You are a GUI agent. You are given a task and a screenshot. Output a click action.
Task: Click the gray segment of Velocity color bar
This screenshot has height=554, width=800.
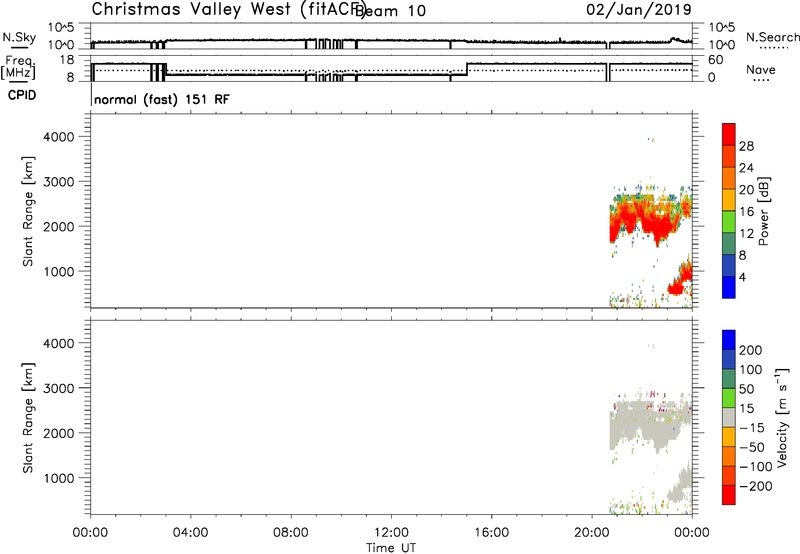point(729,417)
